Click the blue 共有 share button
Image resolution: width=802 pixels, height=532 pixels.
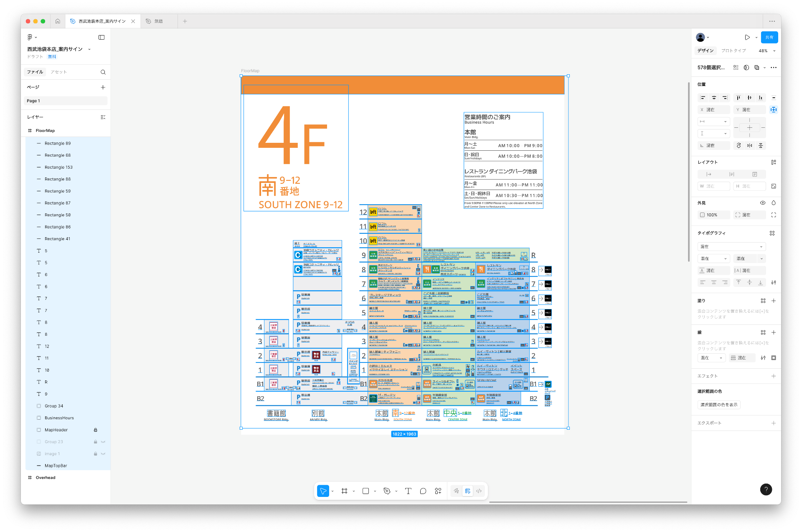769,37
